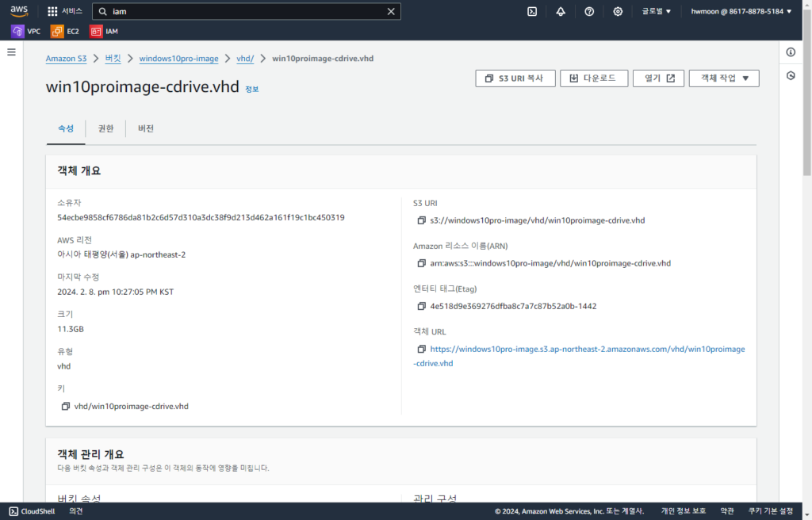Screen dimensions: 812x520
Task: Select the size value 11.3GB
Action: coord(71,330)
